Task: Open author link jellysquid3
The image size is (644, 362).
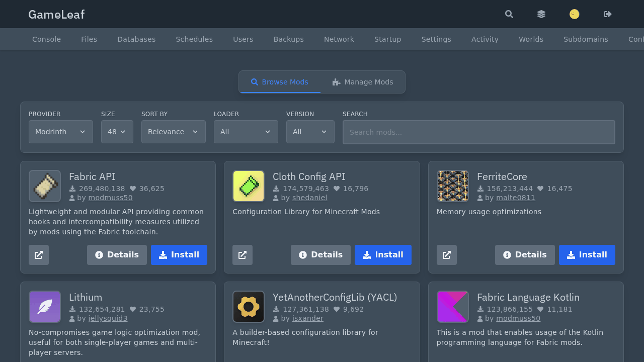Action: tap(108, 318)
